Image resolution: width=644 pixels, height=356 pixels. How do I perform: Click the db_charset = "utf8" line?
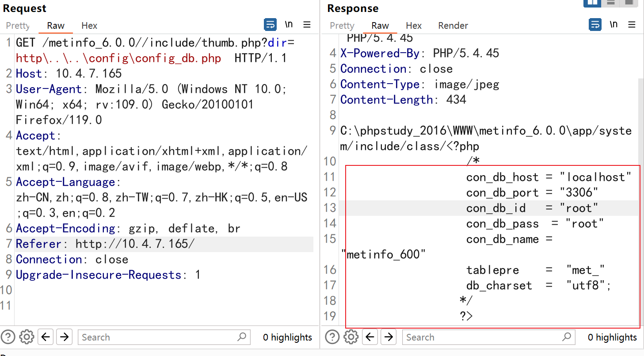539,286
